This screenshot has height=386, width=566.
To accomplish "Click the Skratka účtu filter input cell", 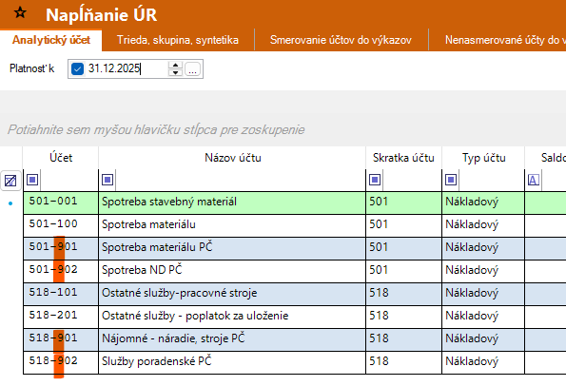I will pyautogui.click(x=412, y=180).
